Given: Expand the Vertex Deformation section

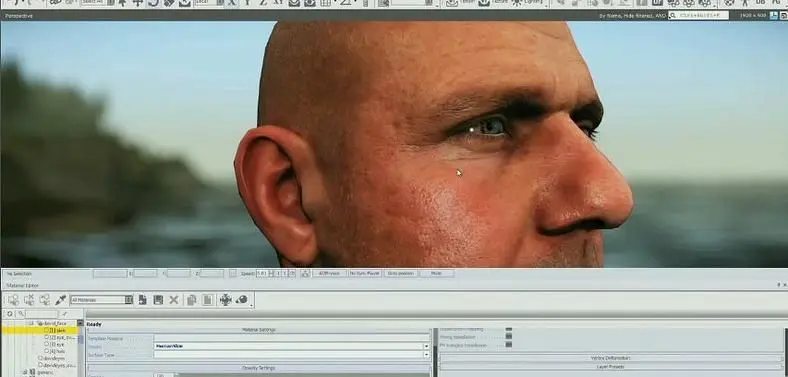Looking at the screenshot, I should point(611,358).
